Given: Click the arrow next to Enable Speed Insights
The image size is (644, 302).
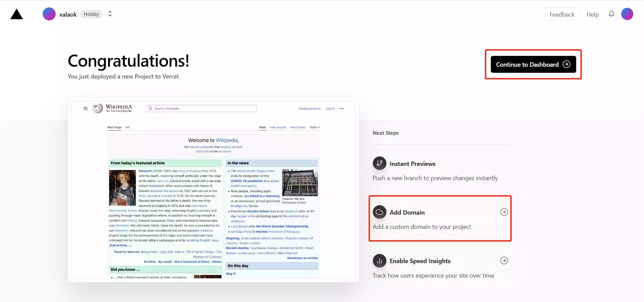Looking at the screenshot, I should click(504, 260).
